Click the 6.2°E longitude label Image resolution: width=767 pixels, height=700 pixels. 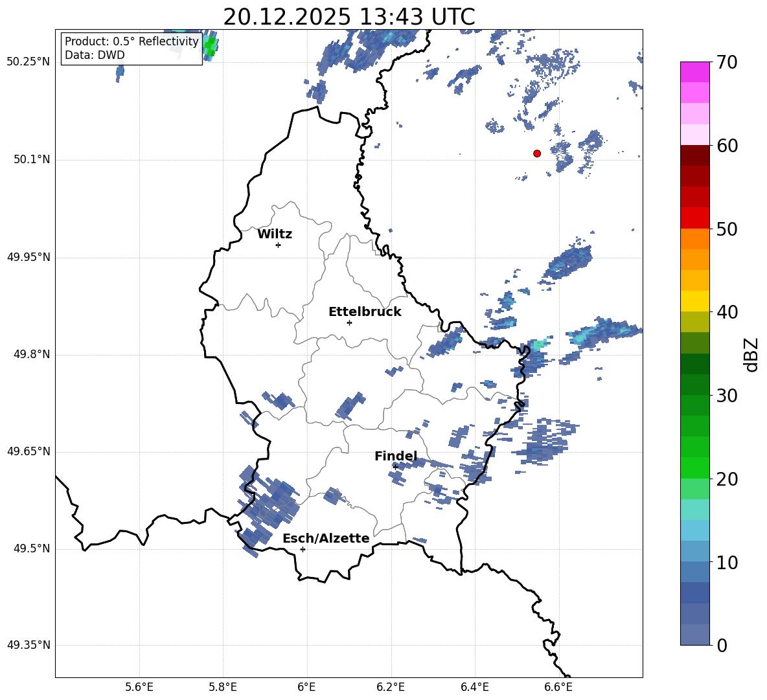click(x=391, y=687)
